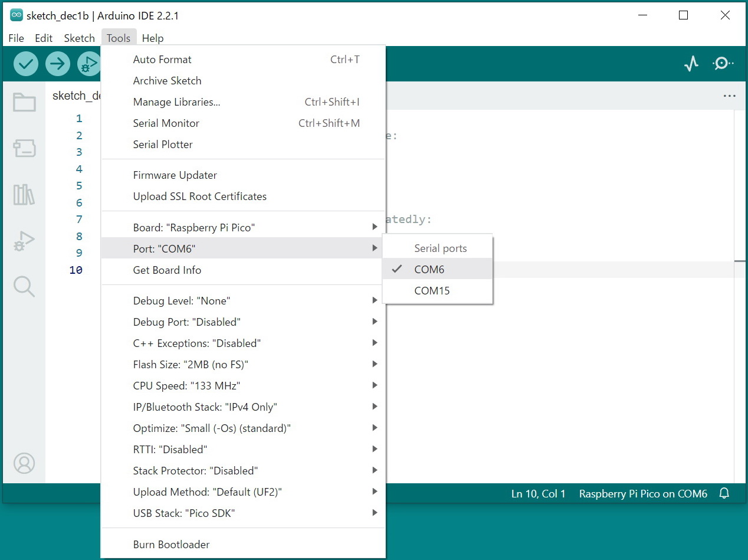Click Raspberry Pi Pico on COM6 status
This screenshot has width=748, height=560.
(643, 493)
